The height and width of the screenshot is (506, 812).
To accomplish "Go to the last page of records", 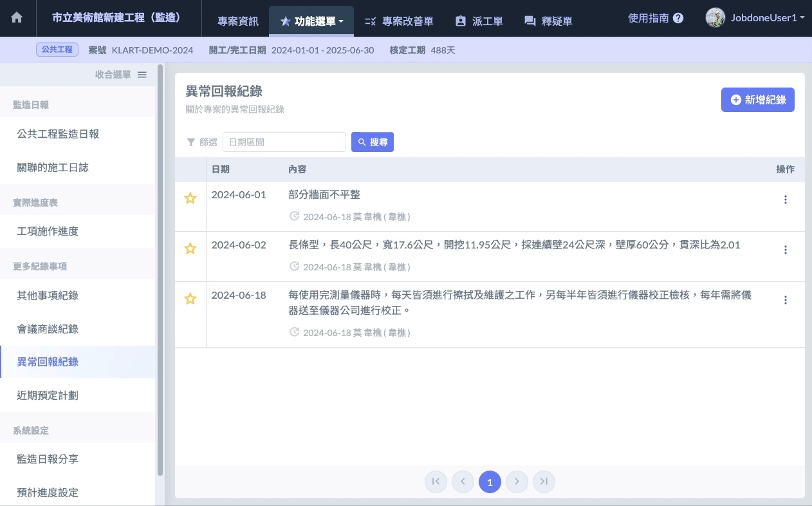I will pos(544,482).
